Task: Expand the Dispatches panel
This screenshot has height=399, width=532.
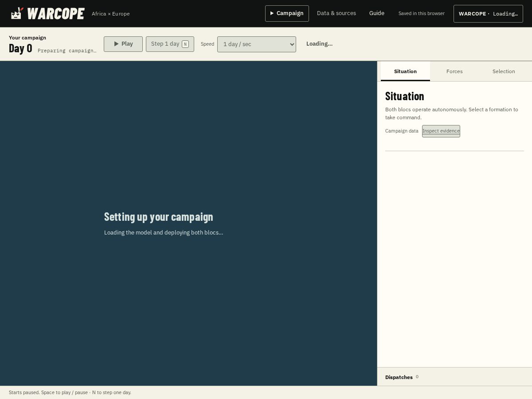Action: [x=454, y=377]
